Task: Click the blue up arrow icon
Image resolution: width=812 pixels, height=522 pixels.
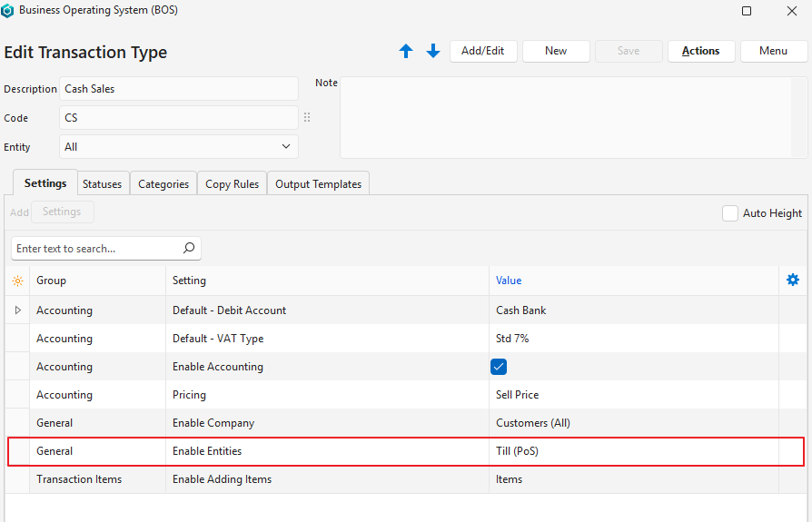Action: 406,52
